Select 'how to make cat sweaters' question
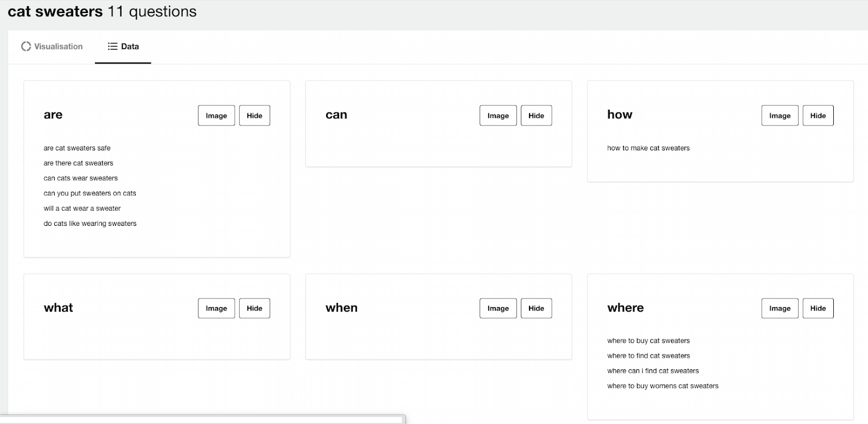Screen dimensions: 868x424 click(x=648, y=148)
